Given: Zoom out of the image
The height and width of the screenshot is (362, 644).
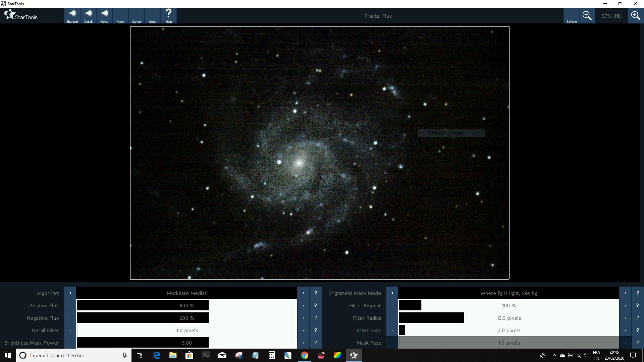Looking at the screenshot, I should coord(587,16).
